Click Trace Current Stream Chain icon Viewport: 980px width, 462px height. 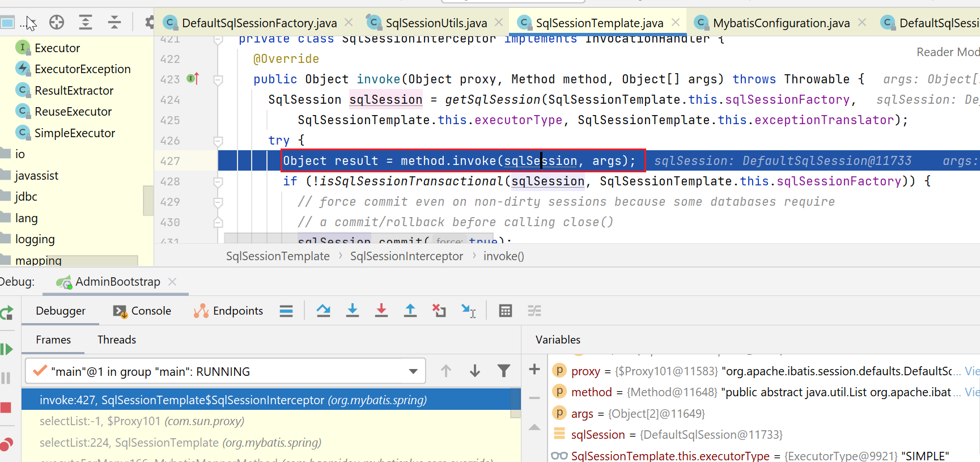[x=534, y=311]
